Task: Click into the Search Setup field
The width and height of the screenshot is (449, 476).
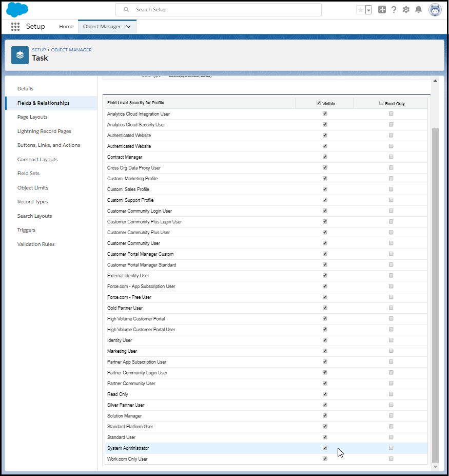Action: 219,10
